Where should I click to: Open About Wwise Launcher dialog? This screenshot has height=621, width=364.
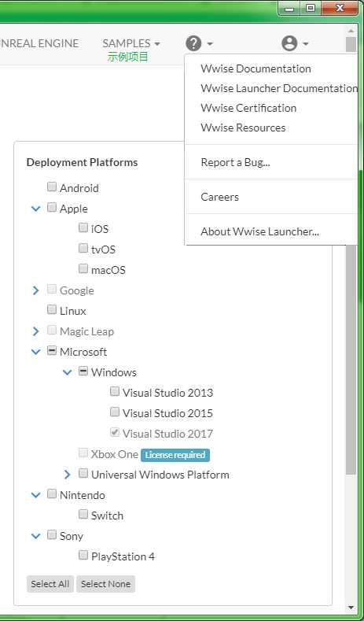[259, 231]
